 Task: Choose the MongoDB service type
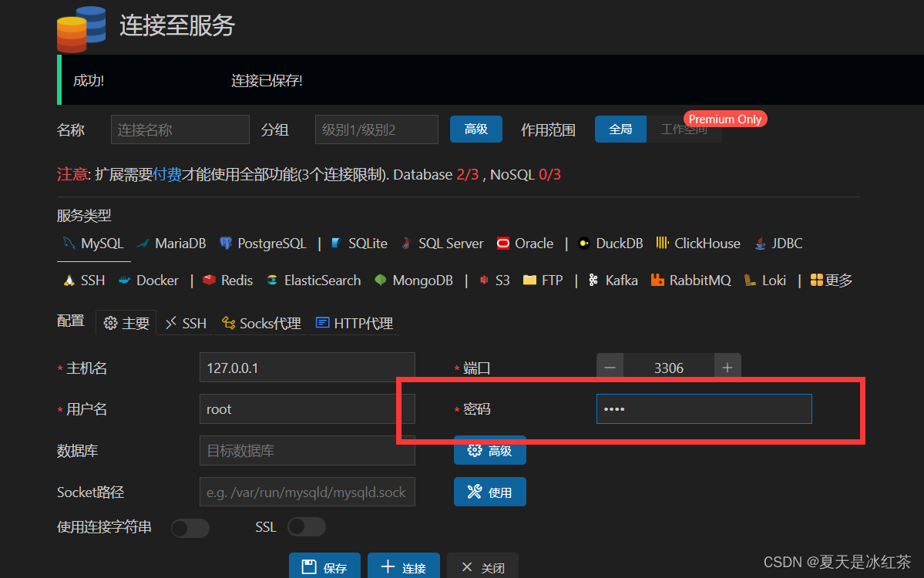pyautogui.click(x=414, y=281)
